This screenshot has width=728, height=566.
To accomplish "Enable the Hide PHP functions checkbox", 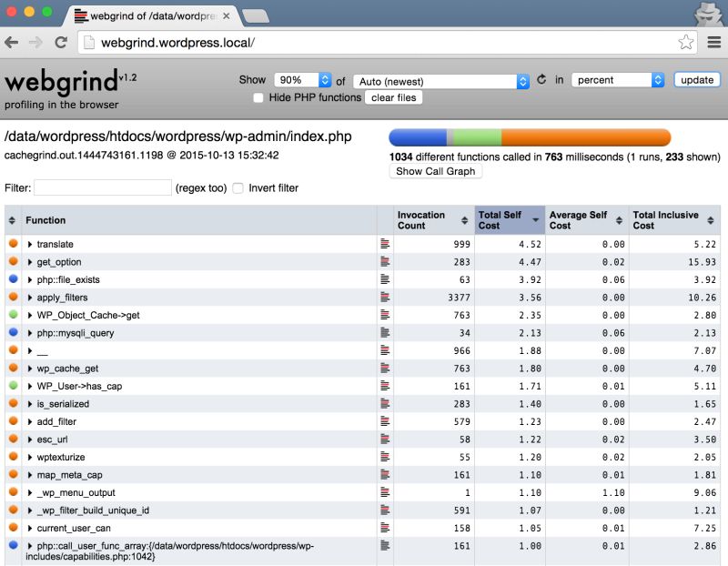I will pyautogui.click(x=259, y=97).
